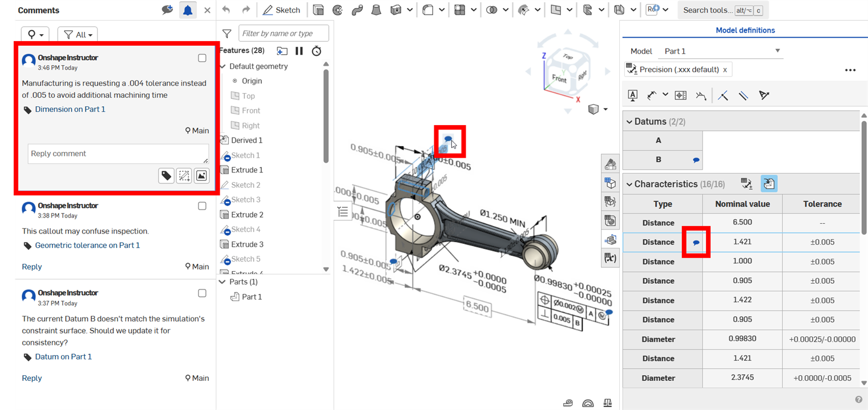Collapse the Datums (2/2) section
868x410 pixels.
point(629,121)
